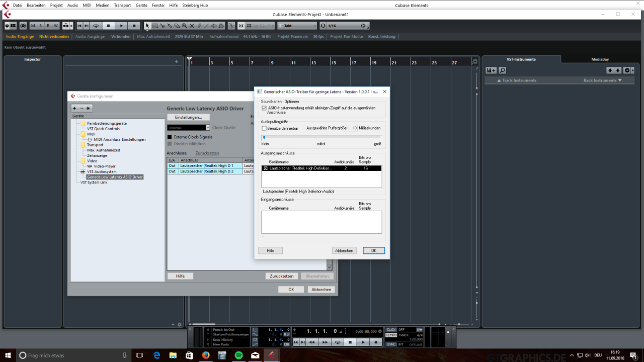This screenshot has width=644, height=362.
Task: Select the Range Selection tool
Action: coord(155,26)
